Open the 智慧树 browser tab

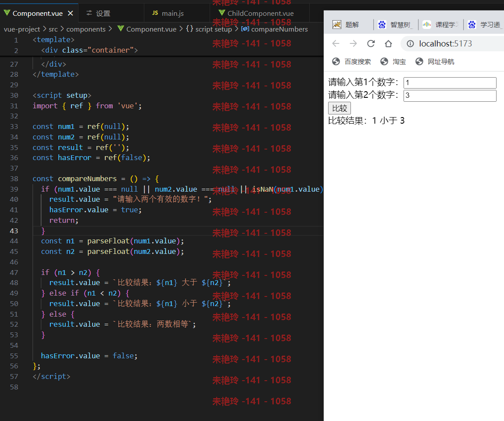[395, 25]
